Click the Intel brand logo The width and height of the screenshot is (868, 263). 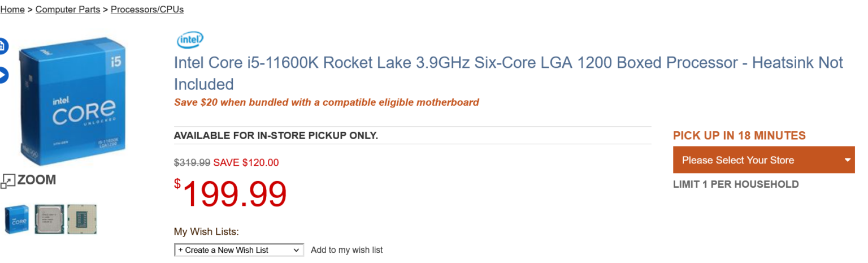click(190, 40)
